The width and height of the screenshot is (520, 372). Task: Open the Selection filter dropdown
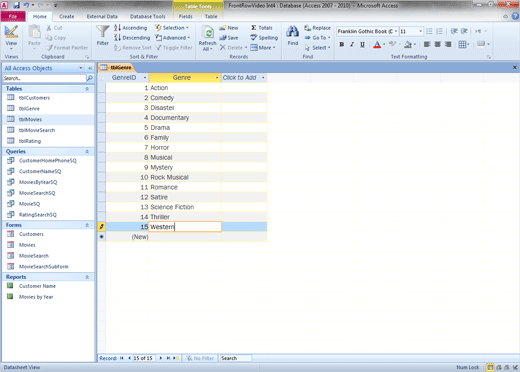pyautogui.click(x=172, y=28)
